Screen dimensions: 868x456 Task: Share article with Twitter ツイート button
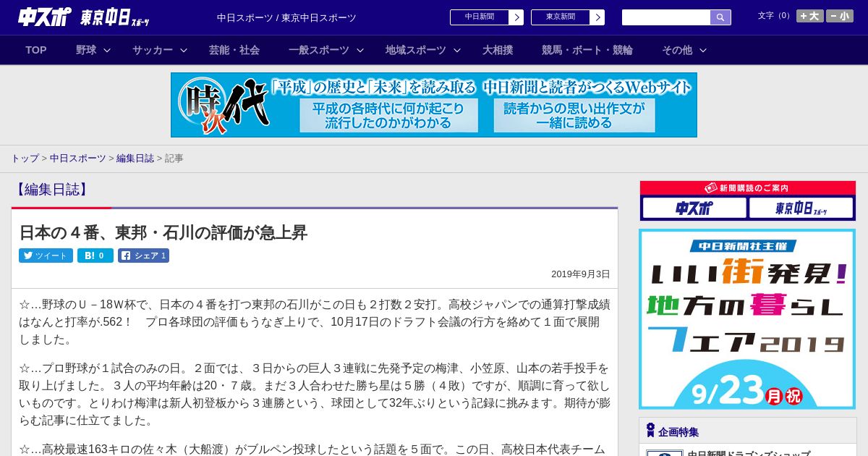46,256
